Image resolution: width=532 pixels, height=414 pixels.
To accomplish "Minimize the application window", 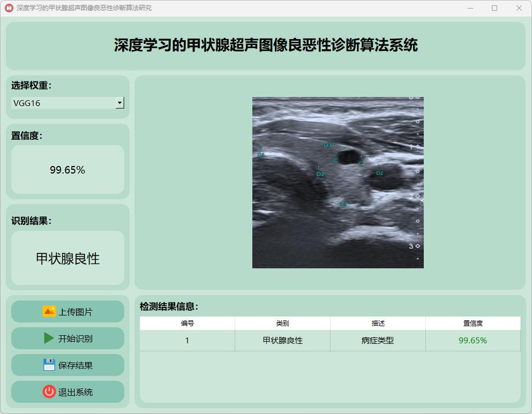I will [470, 8].
